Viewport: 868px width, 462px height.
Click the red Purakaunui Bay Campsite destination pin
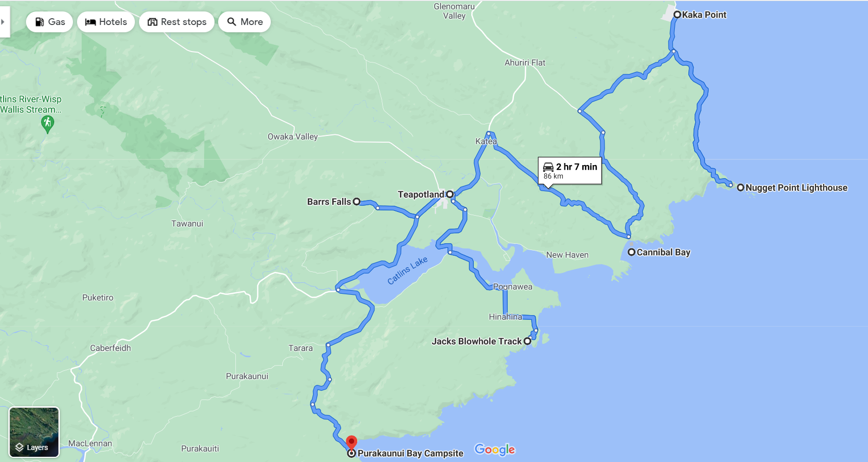[x=351, y=443]
